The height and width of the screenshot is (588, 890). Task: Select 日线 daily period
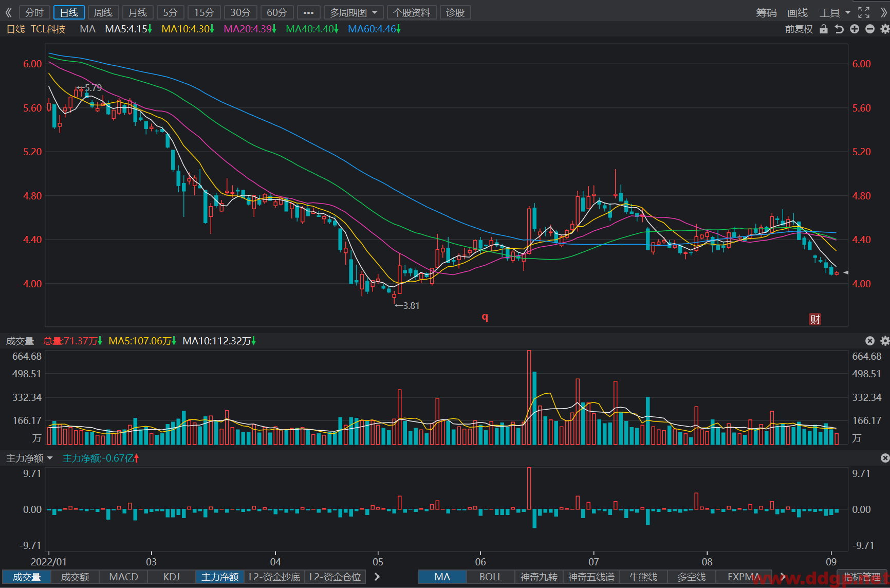click(x=69, y=12)
